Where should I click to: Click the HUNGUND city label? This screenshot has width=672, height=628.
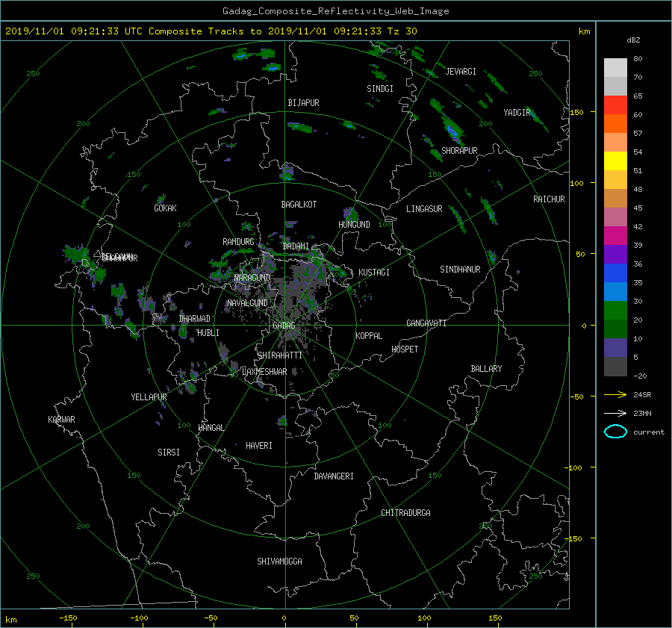coord(354,224)
